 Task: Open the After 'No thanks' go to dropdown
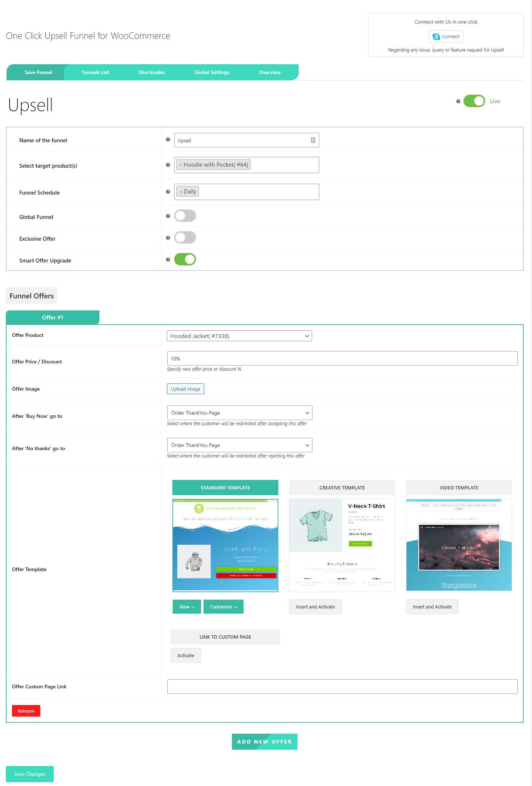(x=240, y=445)
